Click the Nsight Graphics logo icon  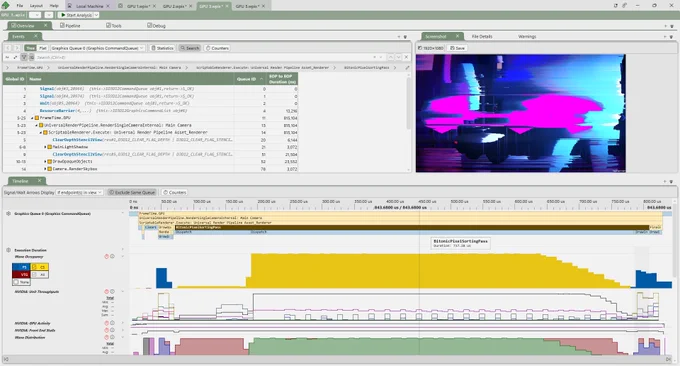coord(5,5)
